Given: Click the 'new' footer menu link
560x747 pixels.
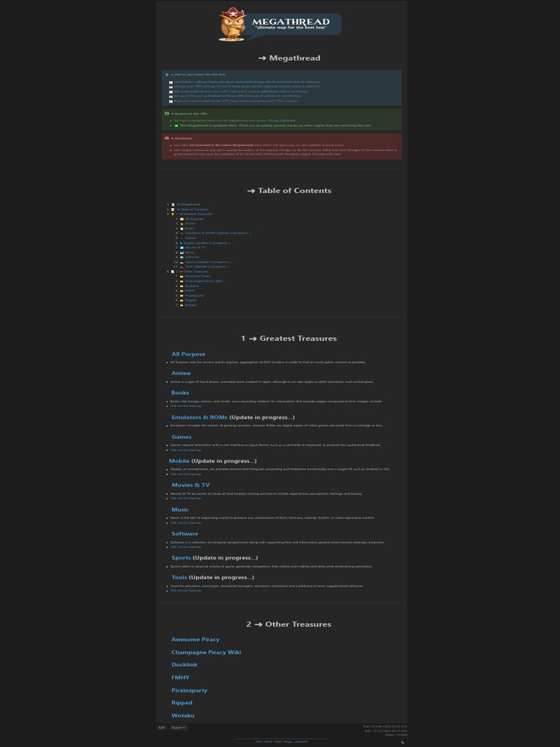Looking at the screenshot, I should point(259,742).
